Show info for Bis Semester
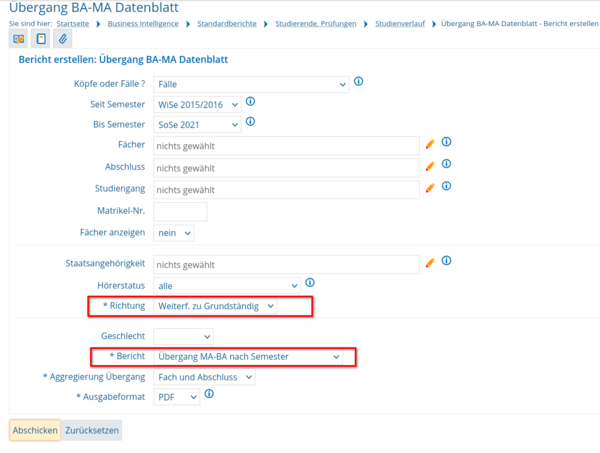This screenshot has height=453, width=600. [250, 122]
